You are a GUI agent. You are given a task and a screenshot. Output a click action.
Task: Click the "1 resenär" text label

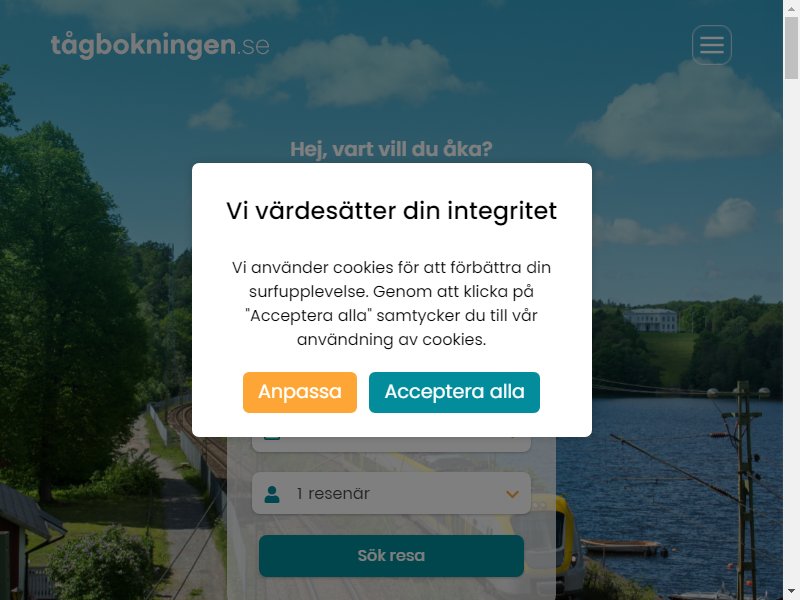click(333, 494)
